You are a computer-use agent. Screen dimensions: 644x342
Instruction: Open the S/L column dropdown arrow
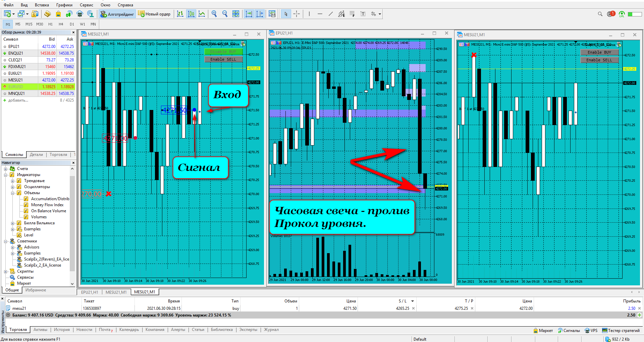pyautogui.click(x=413, y=301)
